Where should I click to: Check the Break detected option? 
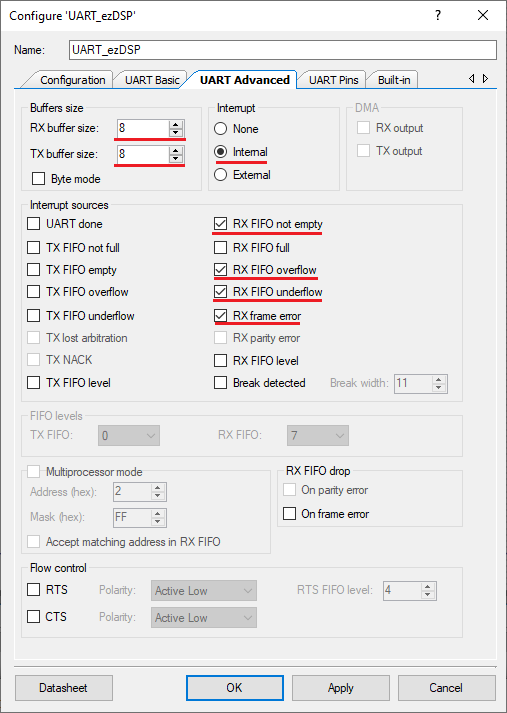[x=221, y=382]
